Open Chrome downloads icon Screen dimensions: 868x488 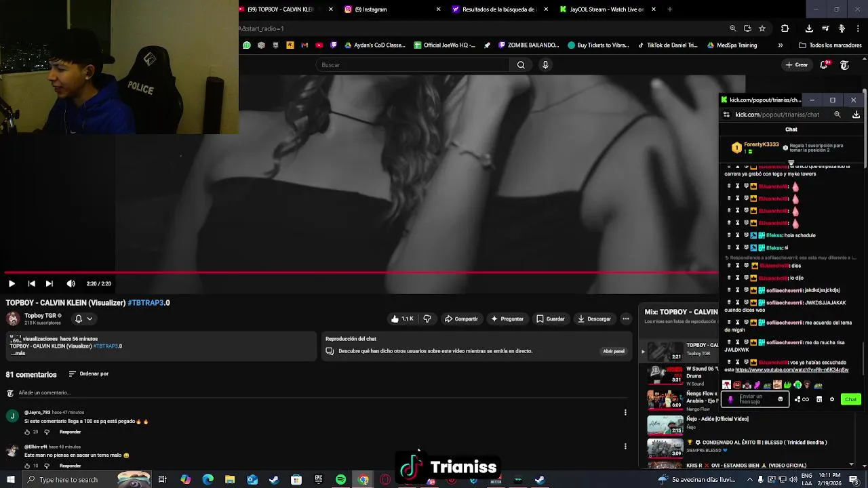click(x=809, y=28)
